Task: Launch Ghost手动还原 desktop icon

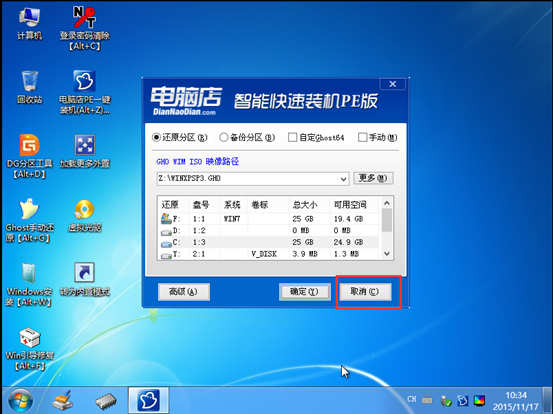Action: pyautogui.click(x=30, y=220)
